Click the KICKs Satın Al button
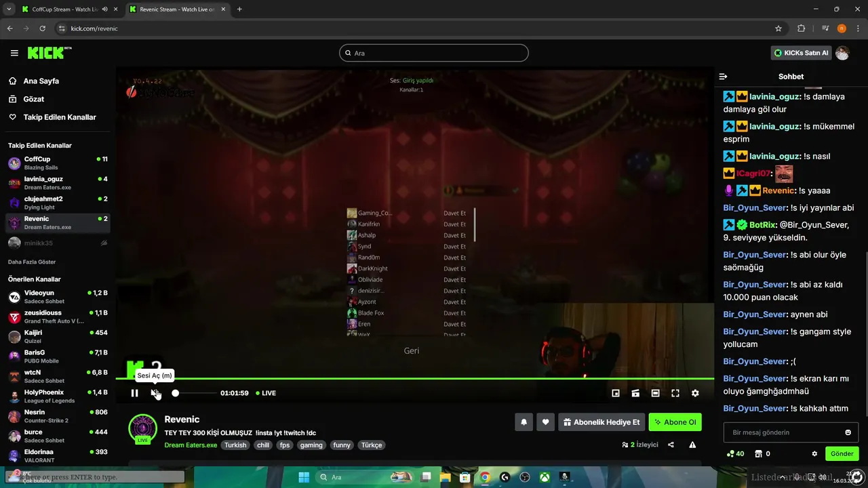Viewport: 868px width, 488px height. click(802, 53)
